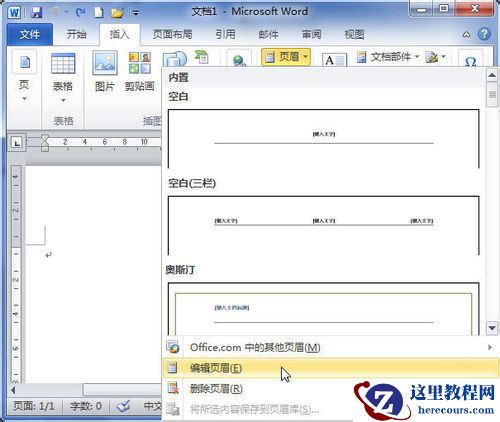Click the indent marker on horizontal ruler
Image resolution: width=500 pixels, height=422 pixels.
(45, 143)
